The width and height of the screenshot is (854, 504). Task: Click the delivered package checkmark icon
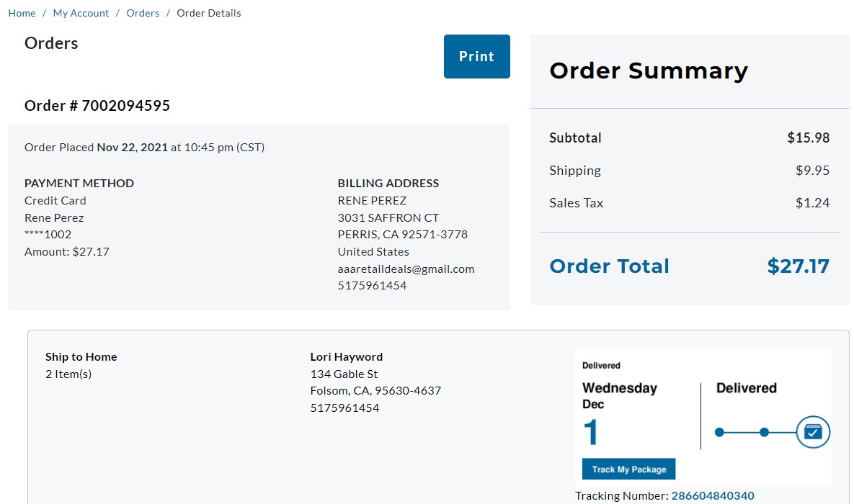pyautogui.click(x=813, y=432)
